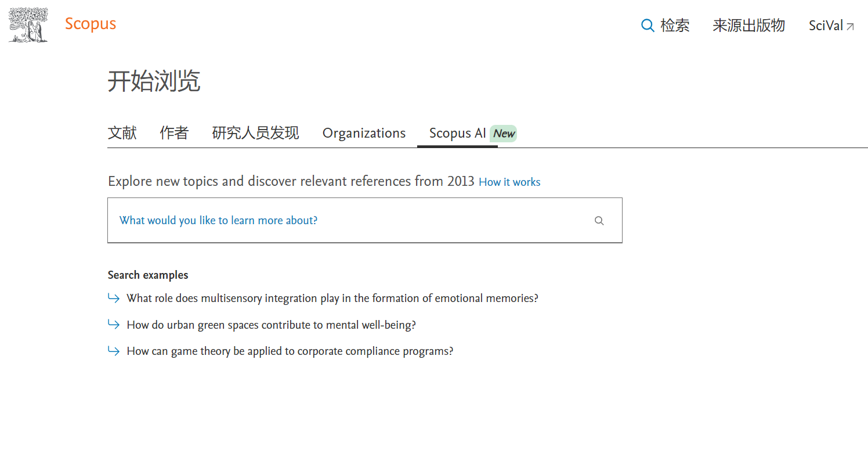This screenshot has height=460, width=868.
Task: Pick the game theory compliance example question text
Action: click(290, 351)
